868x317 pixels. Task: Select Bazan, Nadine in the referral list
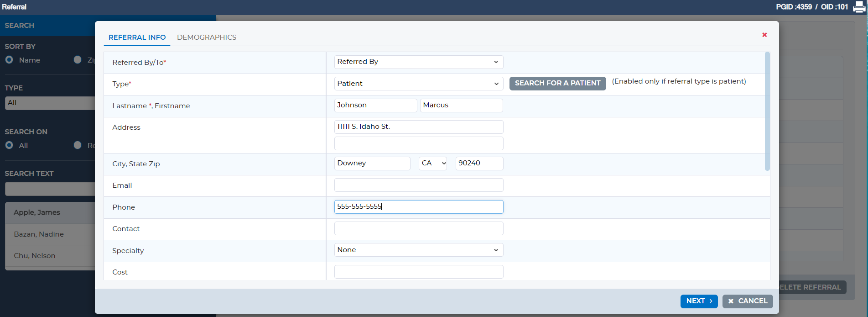pos(39,234)
